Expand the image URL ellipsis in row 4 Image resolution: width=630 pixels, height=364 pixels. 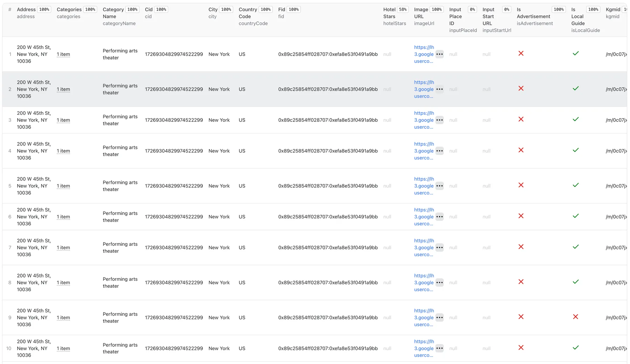pos(440,151)
